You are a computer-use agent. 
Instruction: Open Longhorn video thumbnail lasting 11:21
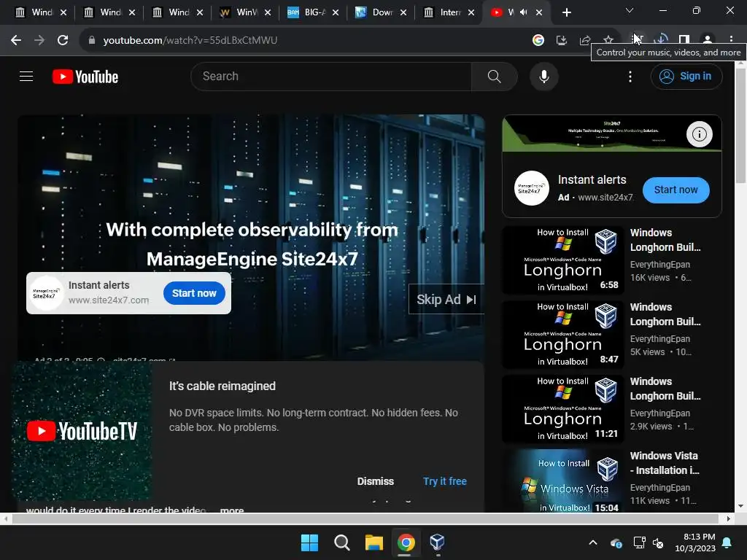pos(562,409)
